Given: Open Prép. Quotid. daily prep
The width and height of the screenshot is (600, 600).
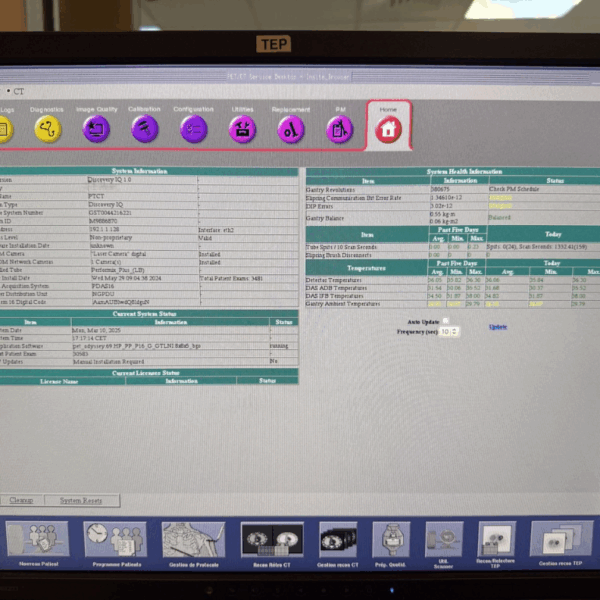Looking at the screenshot, I should point(391,539).
